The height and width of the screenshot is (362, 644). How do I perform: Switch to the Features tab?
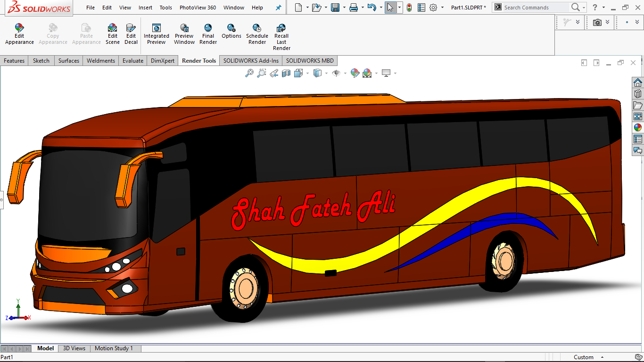(x=14, y=60)
